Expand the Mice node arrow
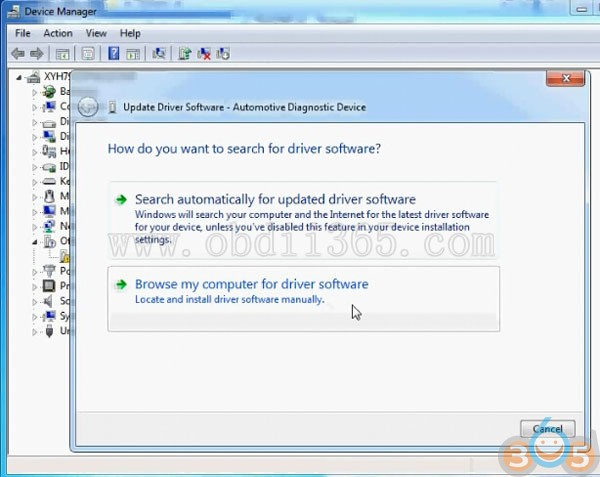Screen dimensions: 600x477 [34, 197]
